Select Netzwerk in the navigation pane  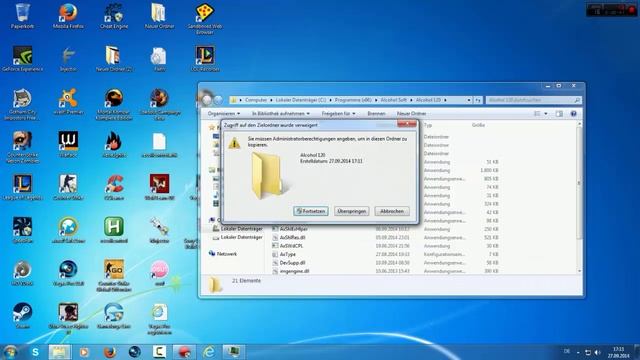pos(227,254)
